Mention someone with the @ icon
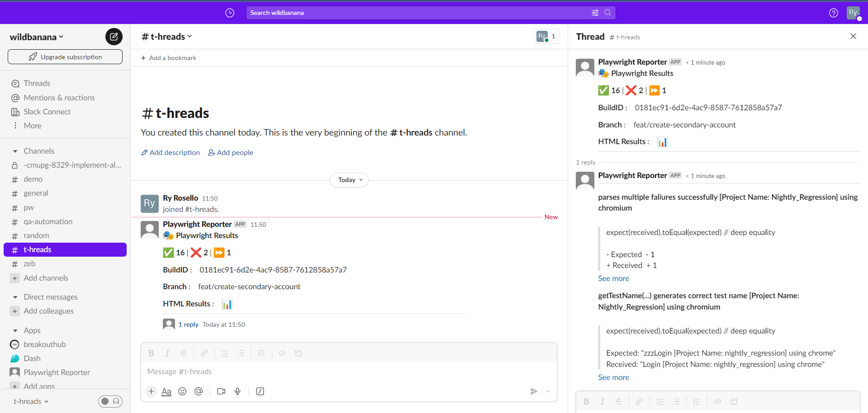 (x=199, y=391)
